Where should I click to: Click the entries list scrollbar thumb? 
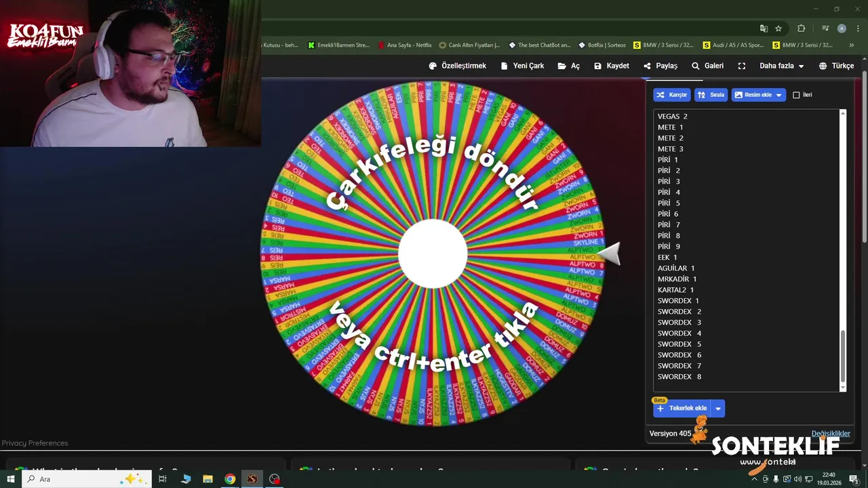843,357
